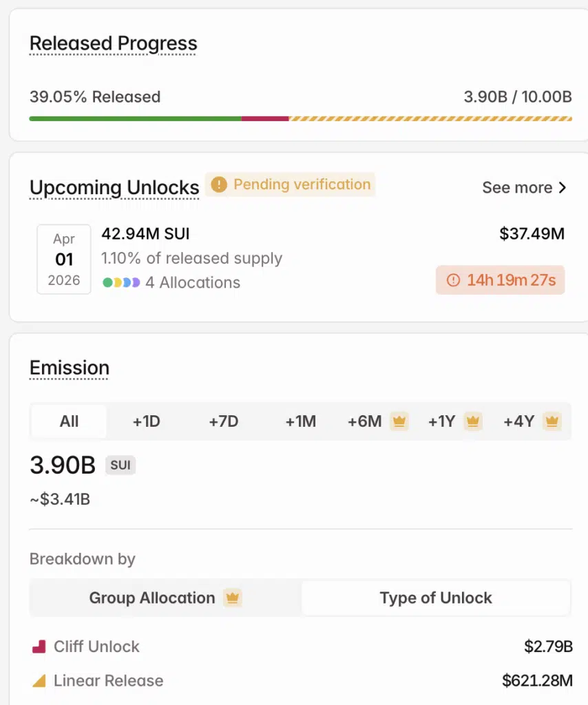The image size is (588, 705).
Task: Click the crown icon on Group Allocation
Action: pyautogui.click(x=233, y=598)
